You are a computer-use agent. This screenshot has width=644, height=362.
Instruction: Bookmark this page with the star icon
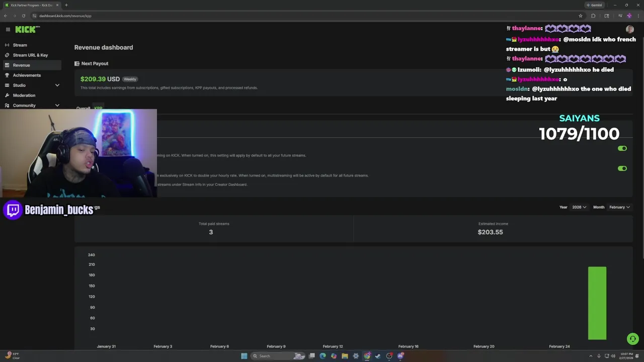pyautogui.click(x=580, y=16)
